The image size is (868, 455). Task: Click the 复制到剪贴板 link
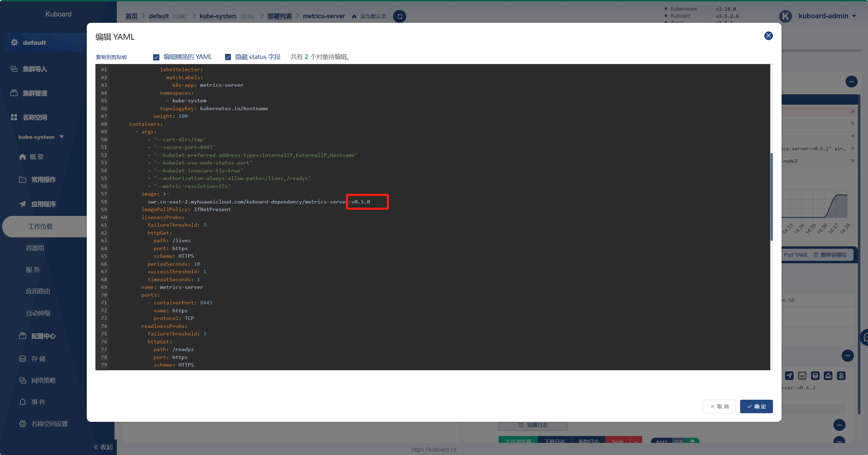click(x=111, y=57)
